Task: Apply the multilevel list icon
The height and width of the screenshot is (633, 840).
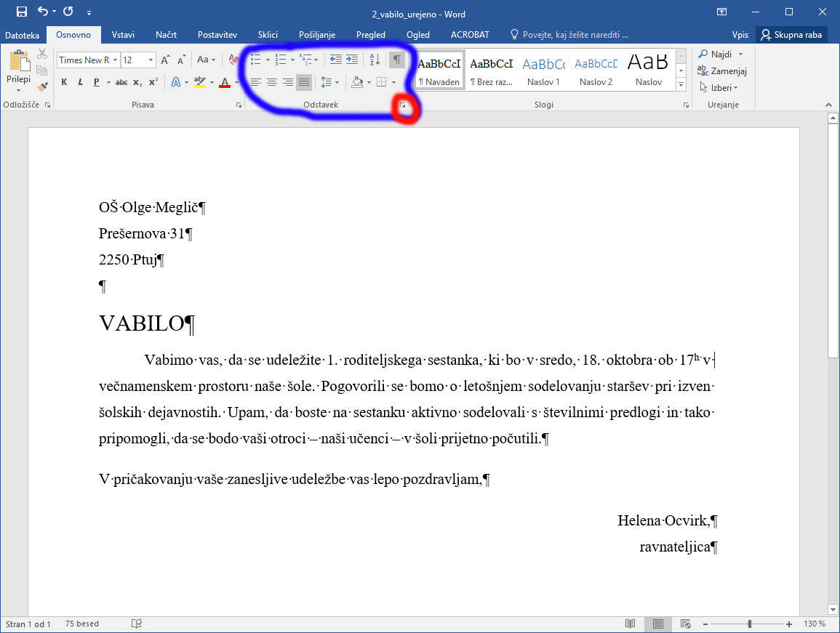Action: tap(305, 60)
